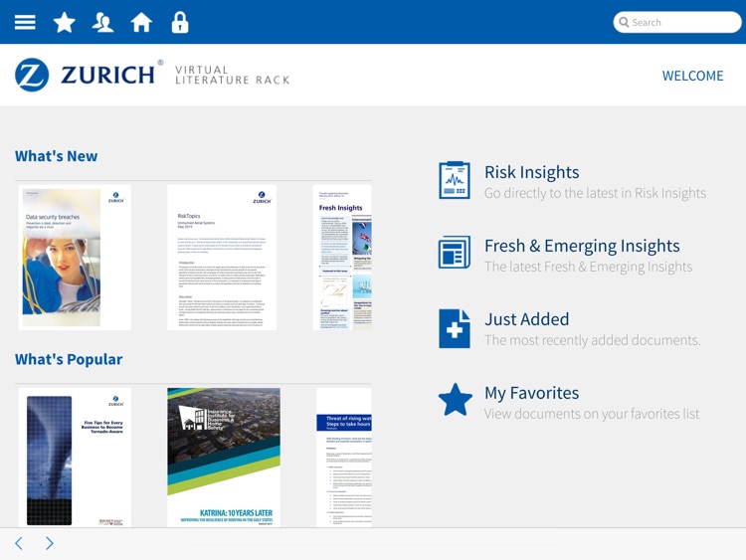Tap the padlock icon in top bar
The image size is (746, 560).
point(180,22)
